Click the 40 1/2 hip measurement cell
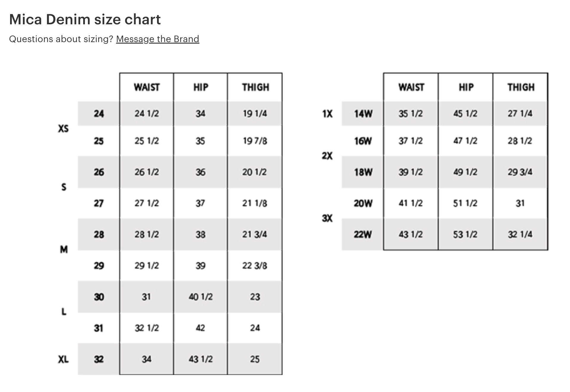The image size is (570, 392). pyautogui.click(x=201, y=297)
